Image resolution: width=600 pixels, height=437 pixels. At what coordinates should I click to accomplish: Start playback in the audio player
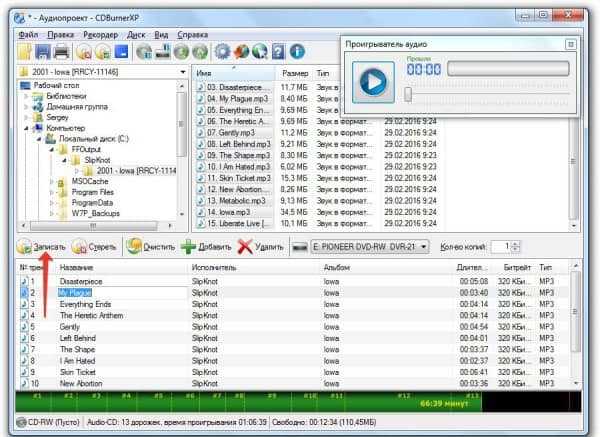point(373,82)
